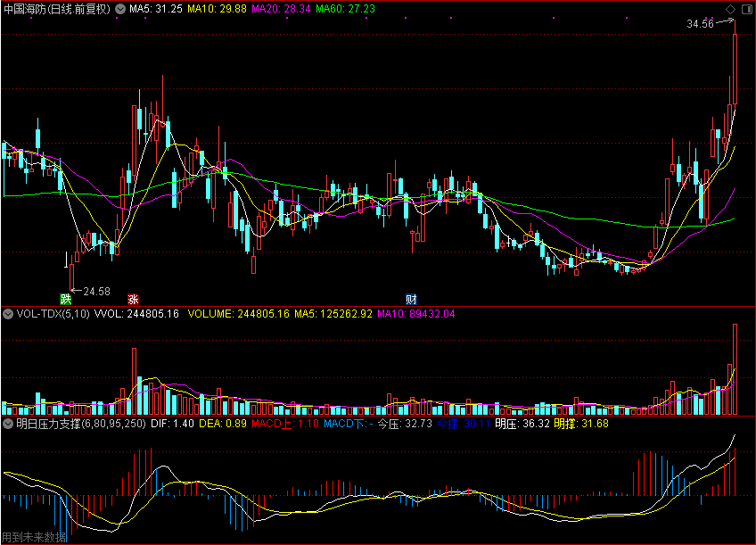Open VOL-TDX indicator dropdown arrow
Screen dimensions: 756x545
pos(8,314)
